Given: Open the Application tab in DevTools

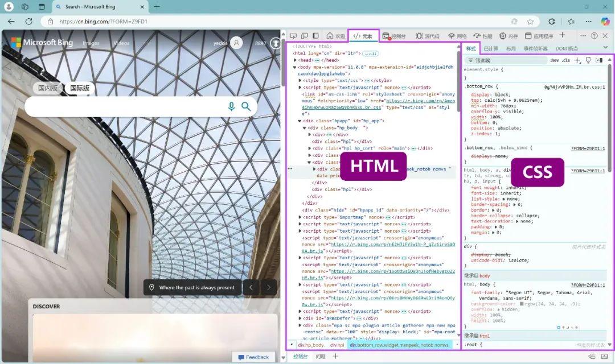Looking at the screenshot, I should (x=539, y=36).
